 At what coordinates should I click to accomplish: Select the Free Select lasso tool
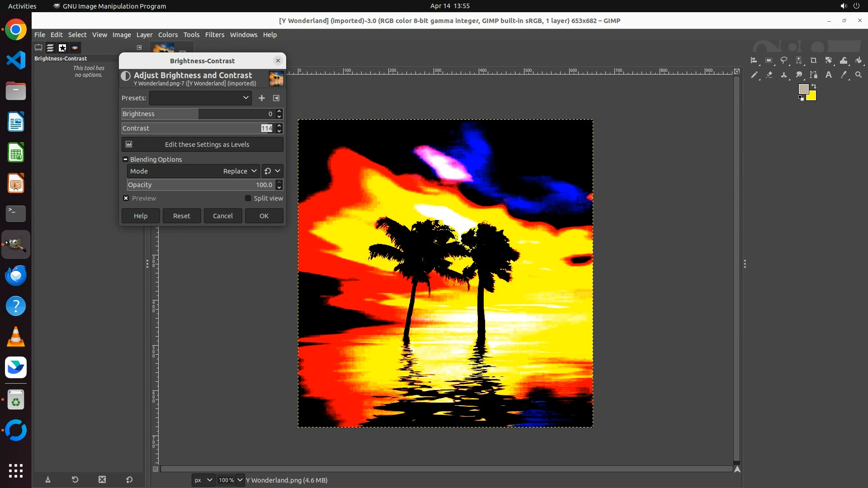(x=784, y=61)
